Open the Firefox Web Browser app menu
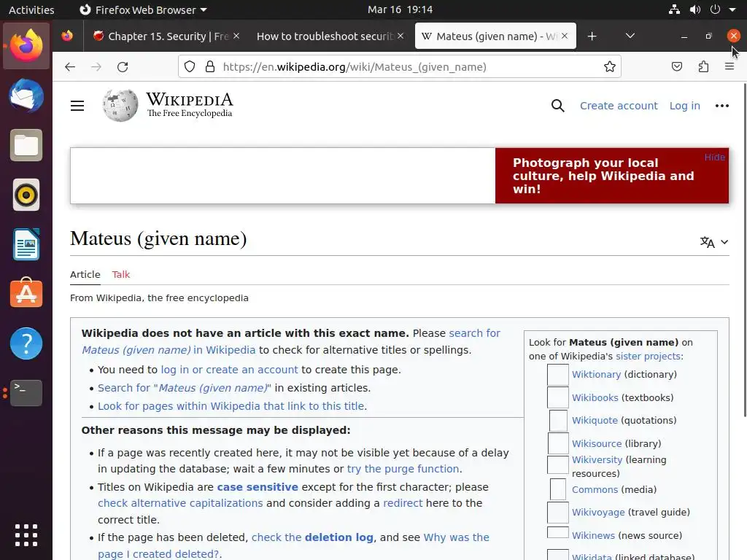747x560 pixels. click(x=143, y=9)
